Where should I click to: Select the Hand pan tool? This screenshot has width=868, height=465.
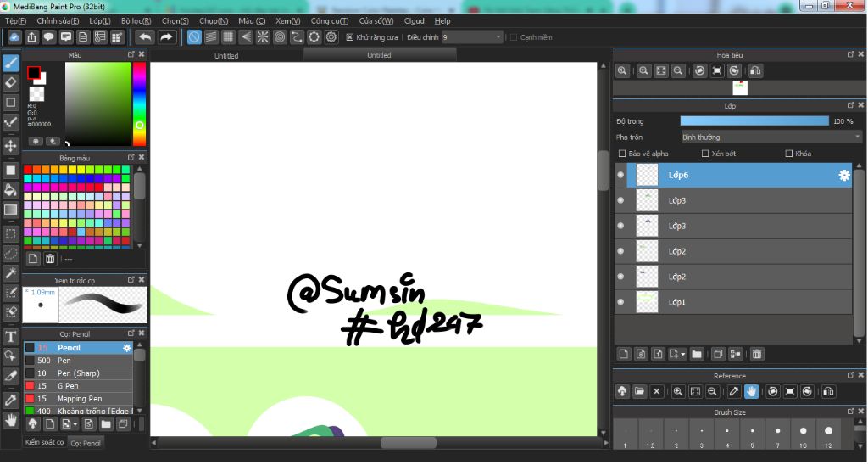click(x=10, y=420)
